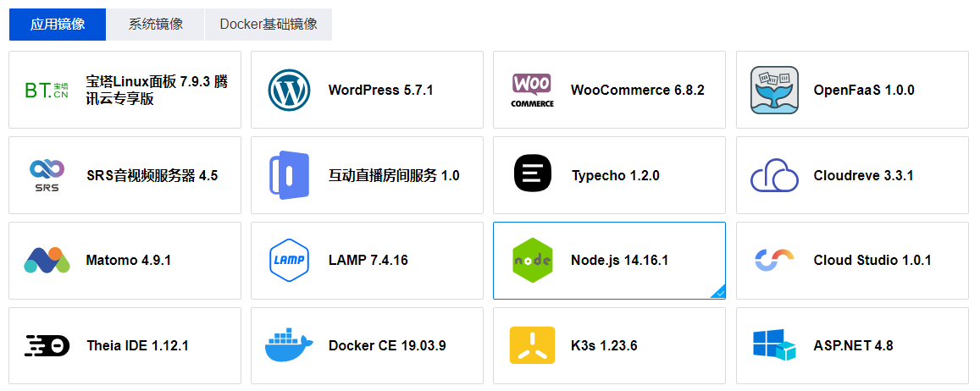Image resolution: width=980 pixels, height=391 pixels.
Task: Select the Cloudreve cloud icon
Action: click(774, 174)
